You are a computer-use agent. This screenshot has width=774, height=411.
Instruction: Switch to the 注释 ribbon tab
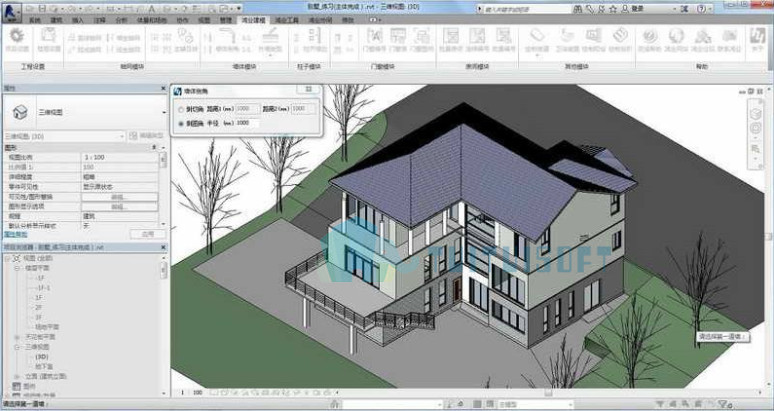coord(100,20)
